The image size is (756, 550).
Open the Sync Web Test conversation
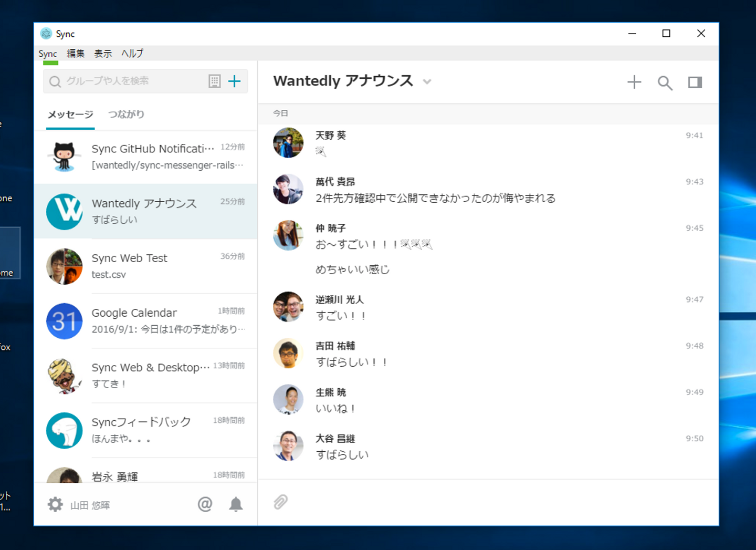[146, 266]
